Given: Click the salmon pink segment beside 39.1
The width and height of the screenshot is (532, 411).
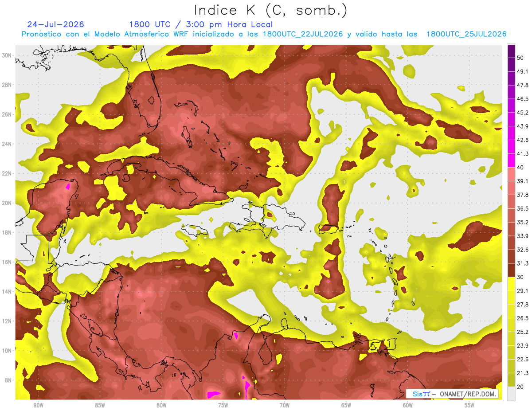Looking at the screenshot, I should pos(511,174).
